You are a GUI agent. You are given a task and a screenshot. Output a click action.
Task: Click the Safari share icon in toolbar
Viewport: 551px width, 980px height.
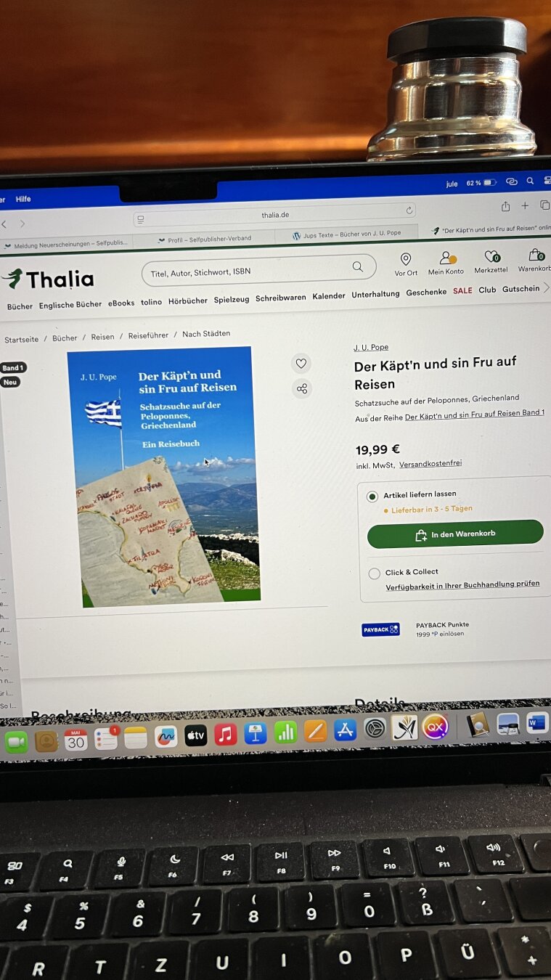point(505,206)
